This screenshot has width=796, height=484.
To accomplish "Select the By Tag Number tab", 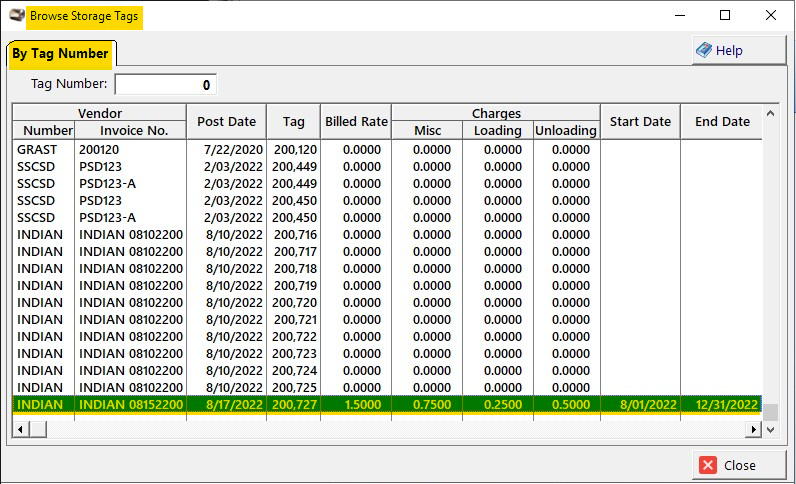I will pyautogui.click(x=60, y=54).
